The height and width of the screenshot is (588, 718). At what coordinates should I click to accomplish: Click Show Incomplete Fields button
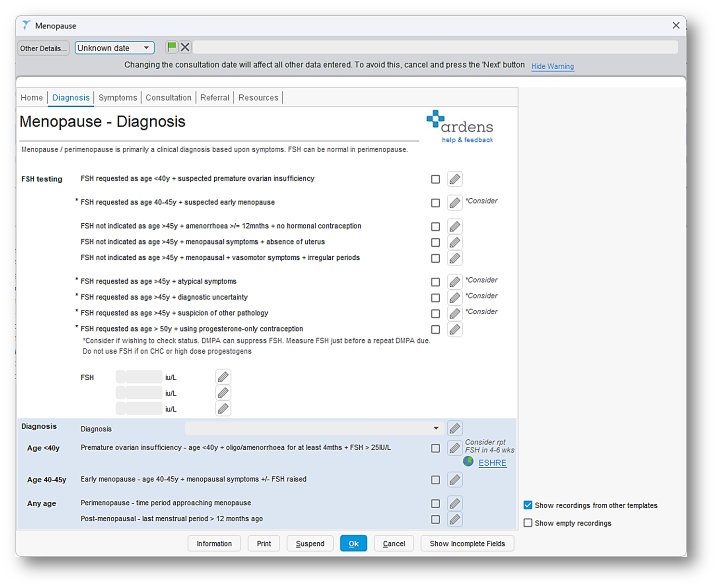tap(467, 544)
